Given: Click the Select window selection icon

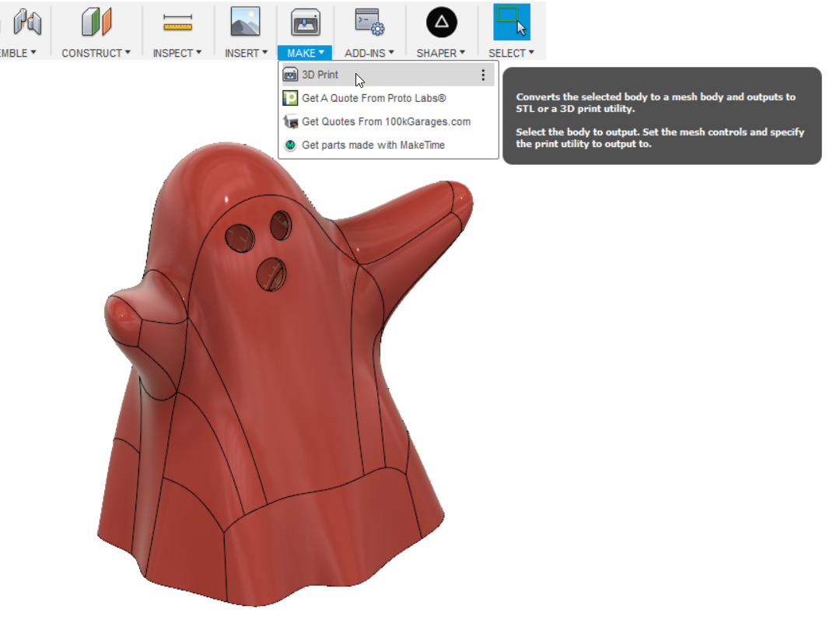Looking at the screenshot, I should pos(512,22).
